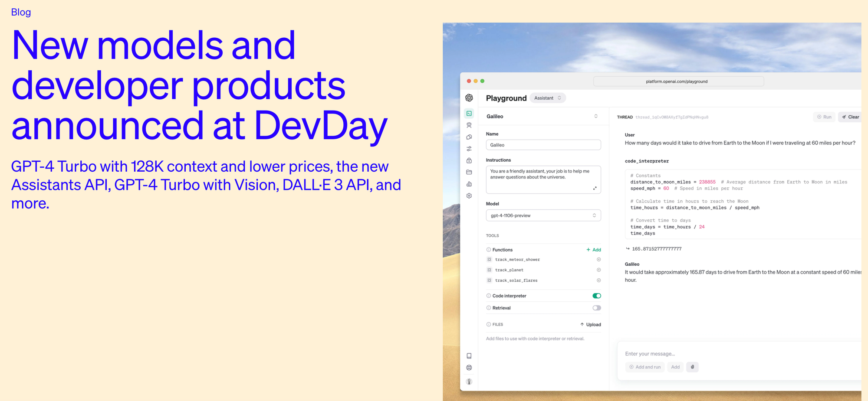The width and height of the screenshot is (868, 401).
Task: Click the info icon beside Code interpreter
Action: point(489,296)
